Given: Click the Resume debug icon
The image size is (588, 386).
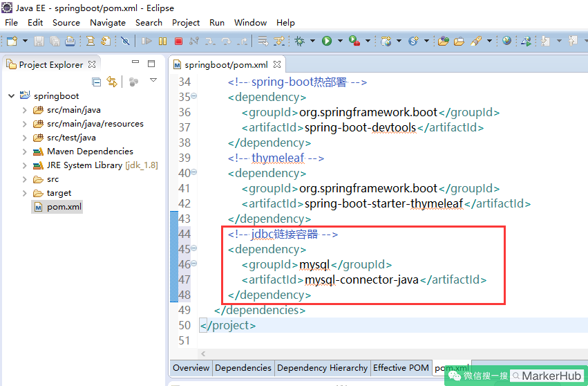Looking at the screenshot, I should pos(146,41).
